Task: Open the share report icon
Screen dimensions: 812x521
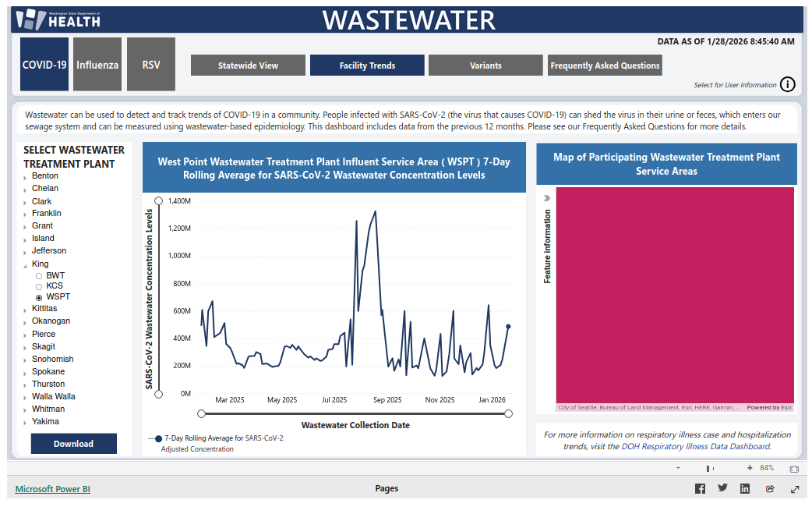Action: pos(770,489)
